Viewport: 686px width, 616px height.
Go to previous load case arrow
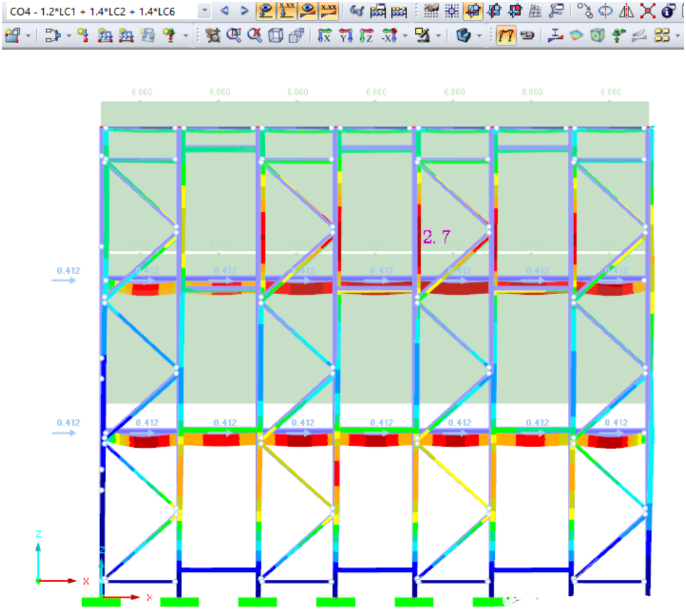(x=225, y=11)
